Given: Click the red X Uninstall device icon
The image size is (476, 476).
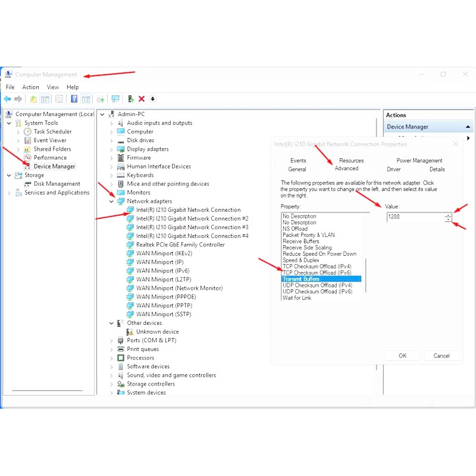Looking at the screenshot, I should (142, 99).
